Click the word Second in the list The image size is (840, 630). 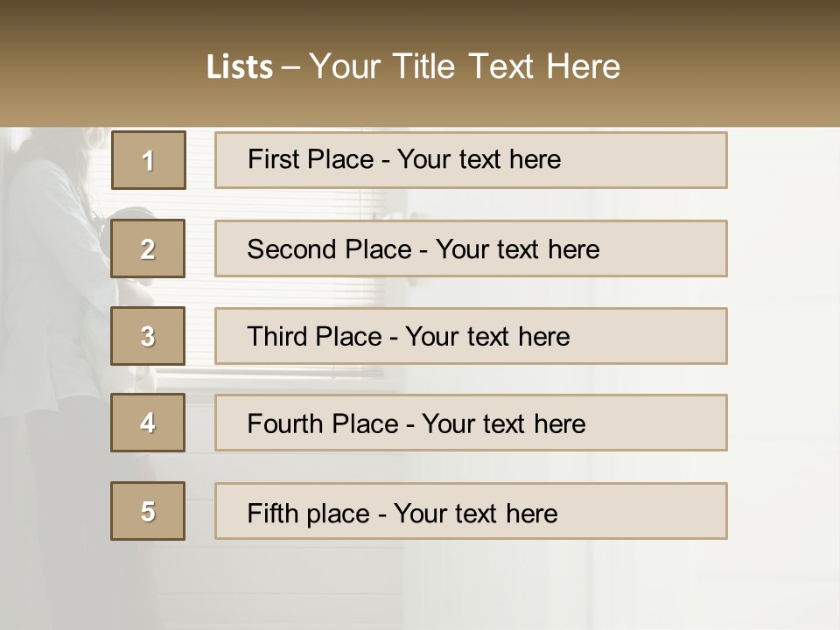pos(291,249)
